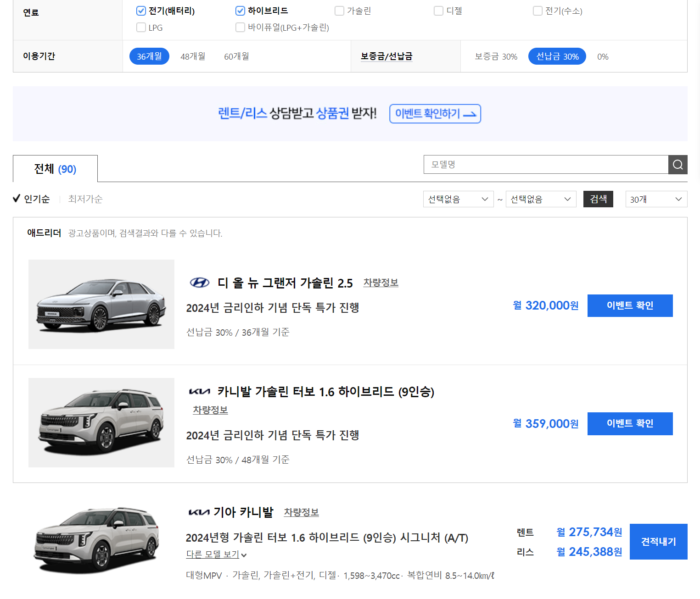Click the 기아 카니발 listing title
Screen dimensions: 700x599
pos(243,512)
